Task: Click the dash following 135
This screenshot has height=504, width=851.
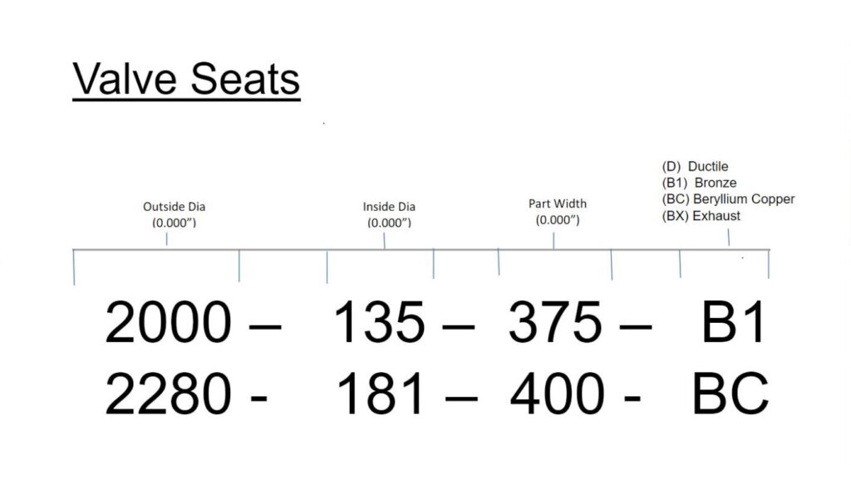Action: tap(458, 326)
